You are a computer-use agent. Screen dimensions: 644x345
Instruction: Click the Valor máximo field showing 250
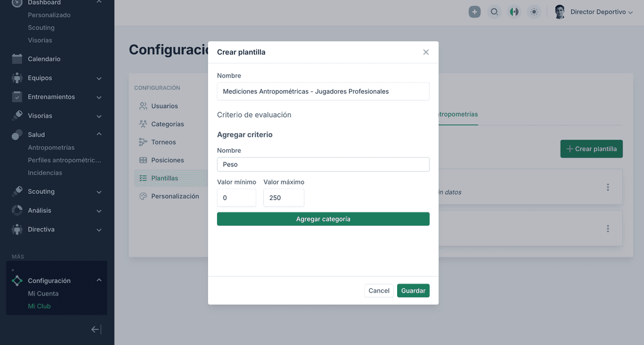(x=283, y=197)
